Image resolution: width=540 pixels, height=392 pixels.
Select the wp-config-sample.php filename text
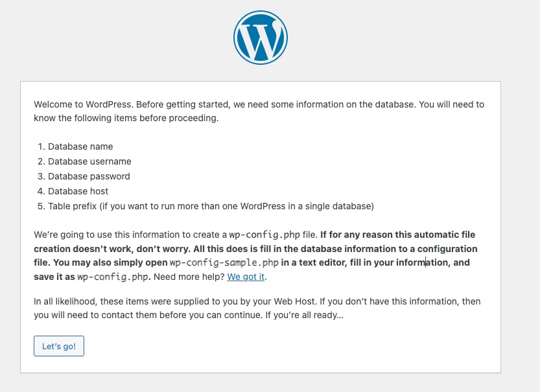point(224,262)
